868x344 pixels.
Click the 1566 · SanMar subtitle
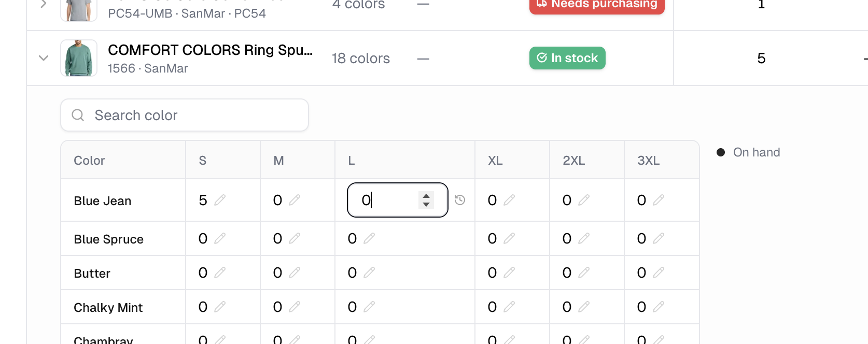coord(148,68)
